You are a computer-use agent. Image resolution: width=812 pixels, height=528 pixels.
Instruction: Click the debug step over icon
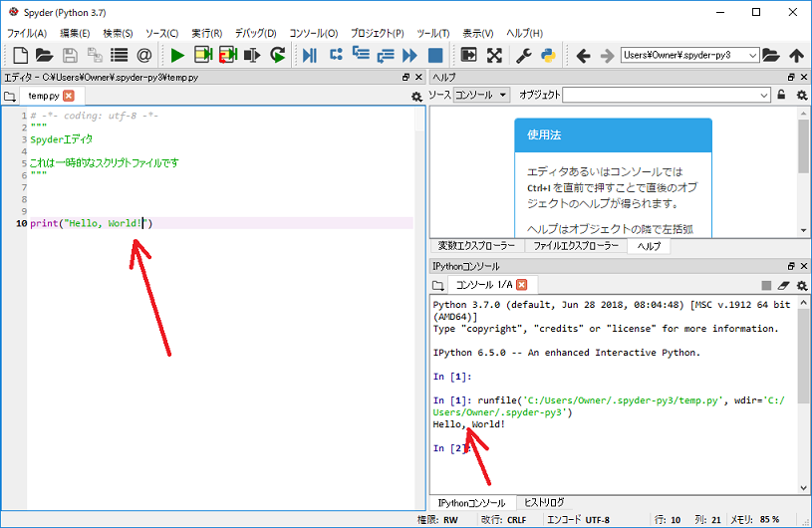coord(336,54)
